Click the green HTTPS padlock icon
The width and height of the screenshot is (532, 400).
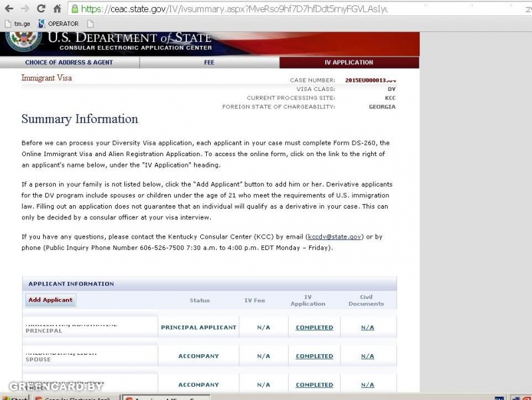74,9
